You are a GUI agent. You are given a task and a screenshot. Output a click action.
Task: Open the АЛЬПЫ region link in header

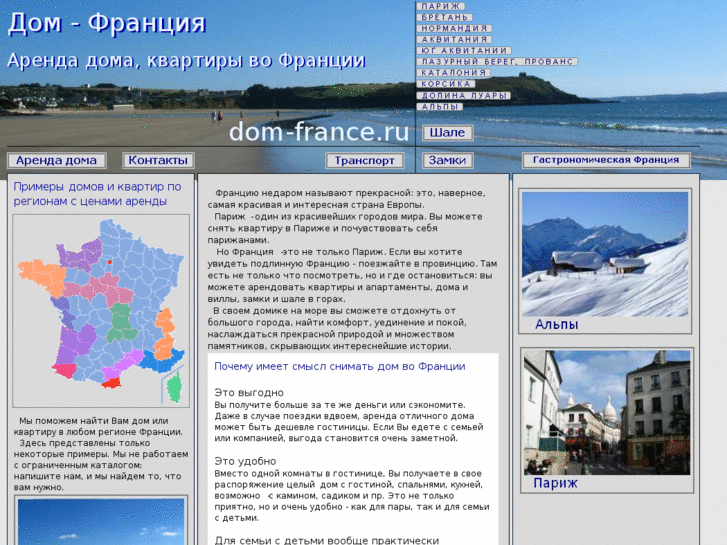click(440, 107)
